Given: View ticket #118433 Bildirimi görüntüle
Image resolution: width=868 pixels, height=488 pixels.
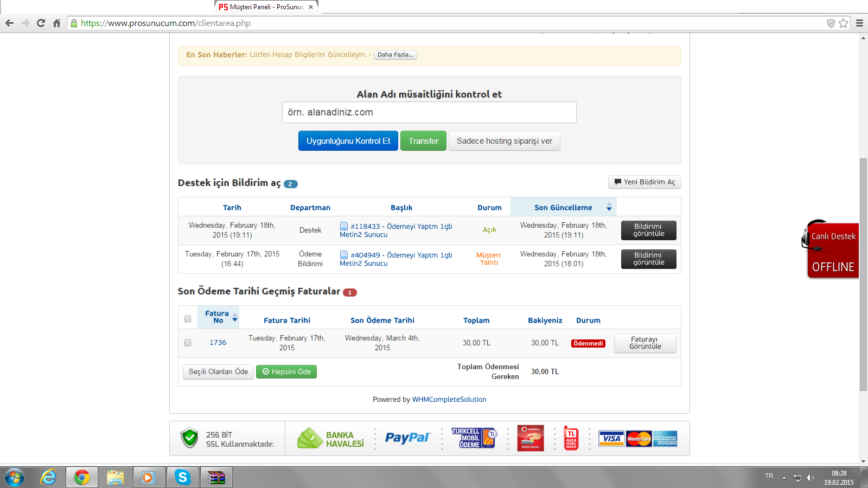Looking at the screenshot, I should click(x=649, y=230).
